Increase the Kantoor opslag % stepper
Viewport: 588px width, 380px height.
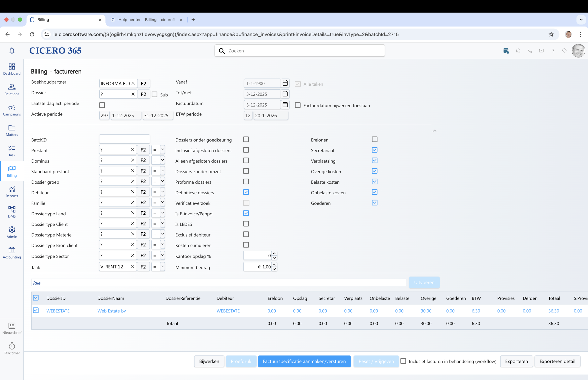click(274, 253)
